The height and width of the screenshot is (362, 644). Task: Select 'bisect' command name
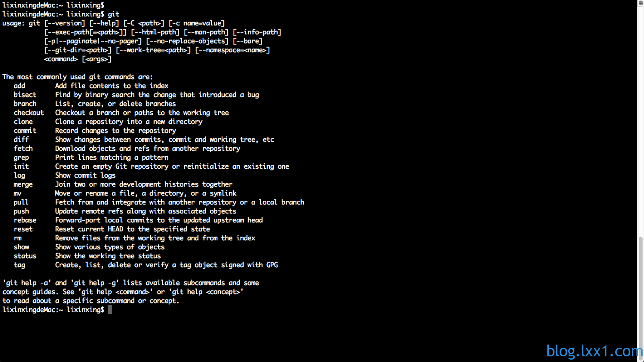[25, 95]
